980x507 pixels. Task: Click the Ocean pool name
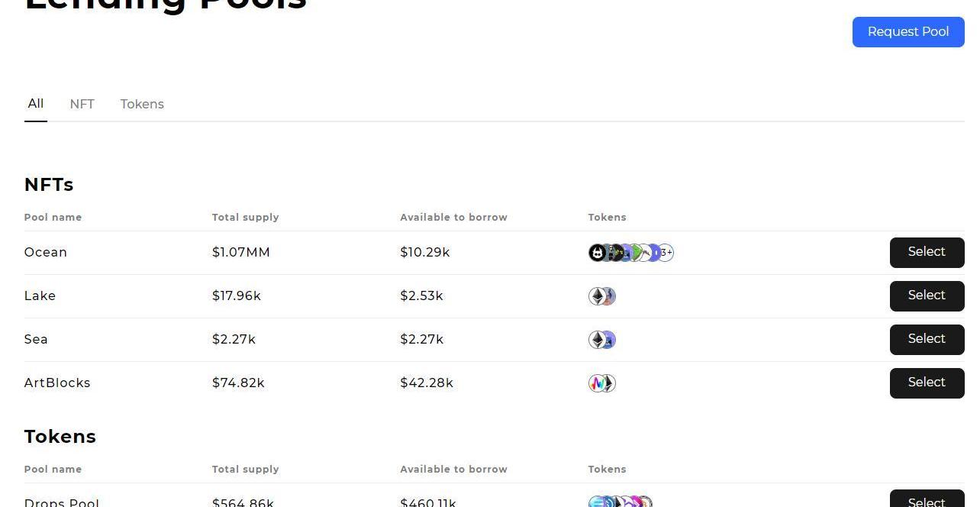pos(46,253)
